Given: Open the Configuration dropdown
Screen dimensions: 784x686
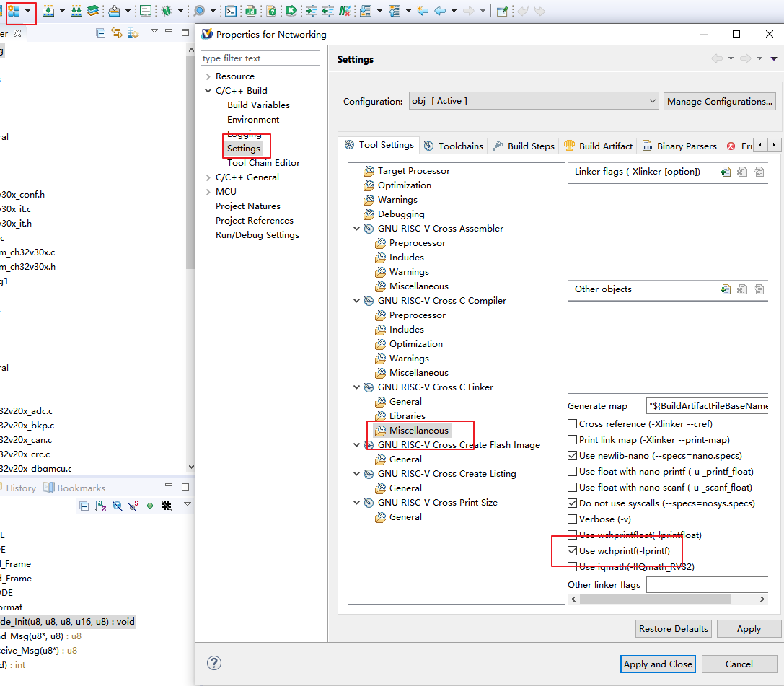Looking at the screenshot, I should [x=533, y=101].
